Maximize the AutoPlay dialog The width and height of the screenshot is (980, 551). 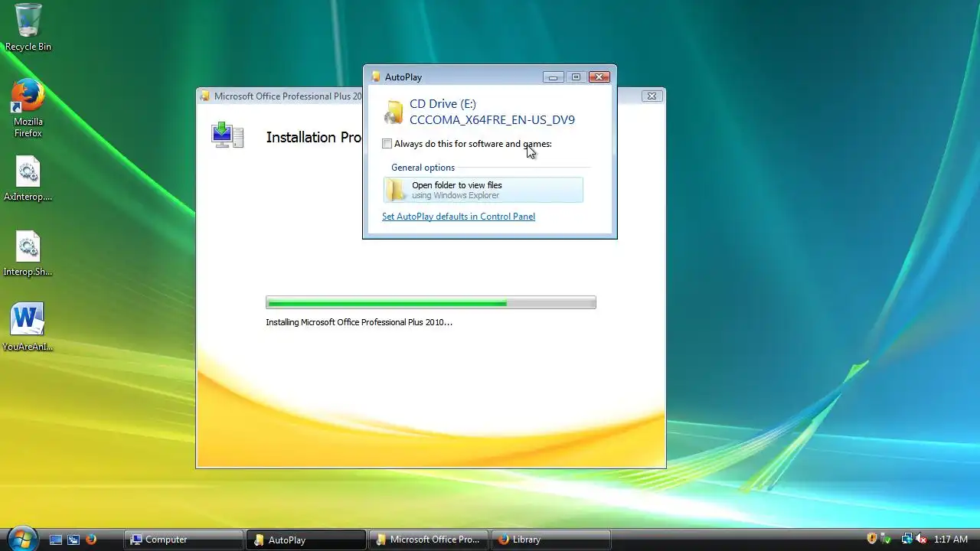tap(576, 77)
